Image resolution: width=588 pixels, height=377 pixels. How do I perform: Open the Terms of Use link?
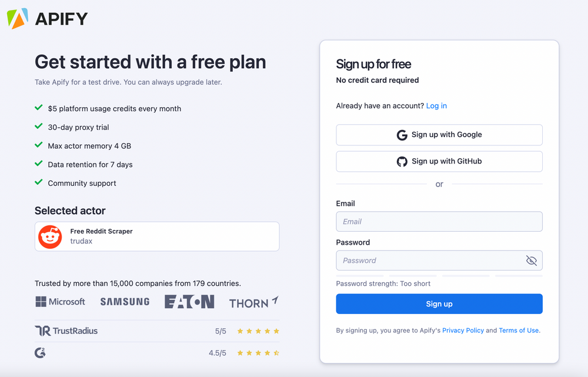click(x=519, y=331)
